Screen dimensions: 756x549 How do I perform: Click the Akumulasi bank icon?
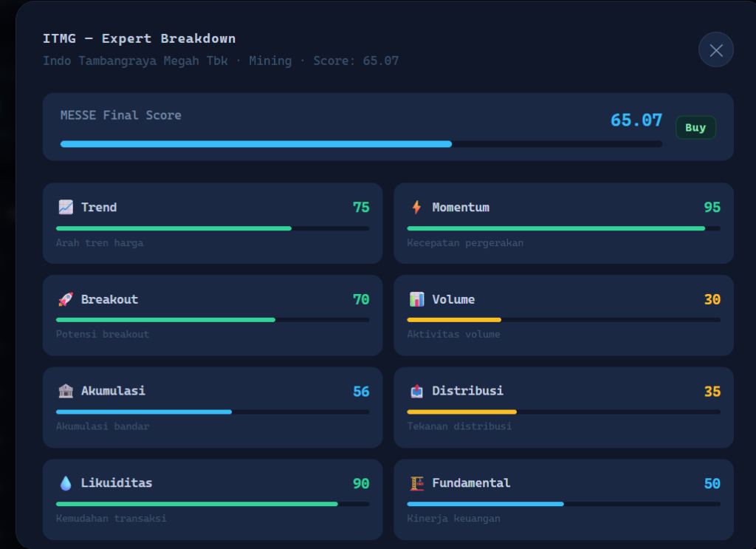66,391
